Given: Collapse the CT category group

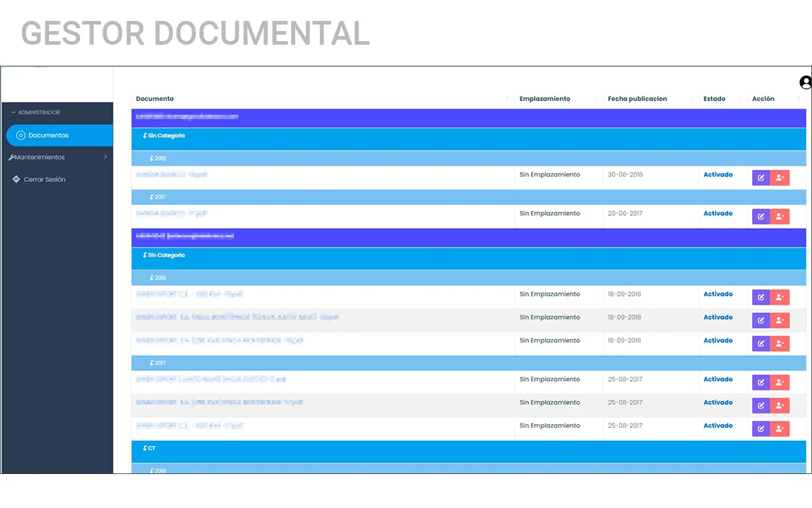Looking at the screenshot, I should [468, 452].
